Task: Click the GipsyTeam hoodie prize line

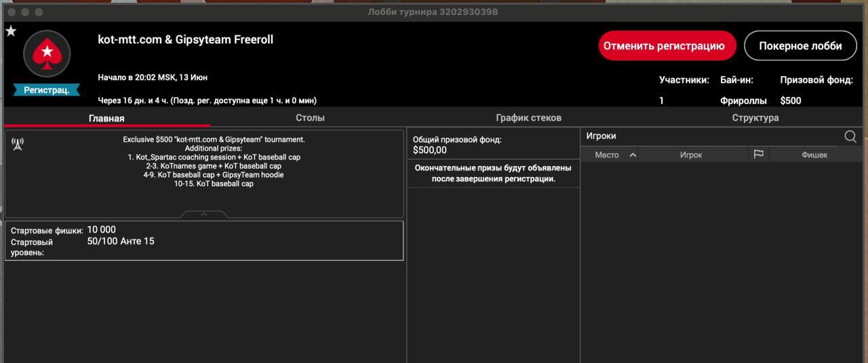Action: click(x=214, y=174)
